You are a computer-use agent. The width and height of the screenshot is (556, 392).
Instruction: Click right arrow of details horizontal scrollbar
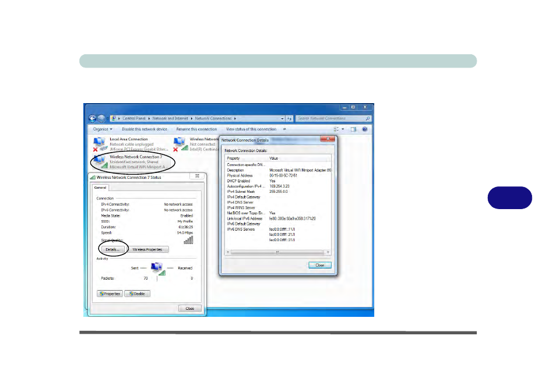pyautogui.click(x=328, y=252)
